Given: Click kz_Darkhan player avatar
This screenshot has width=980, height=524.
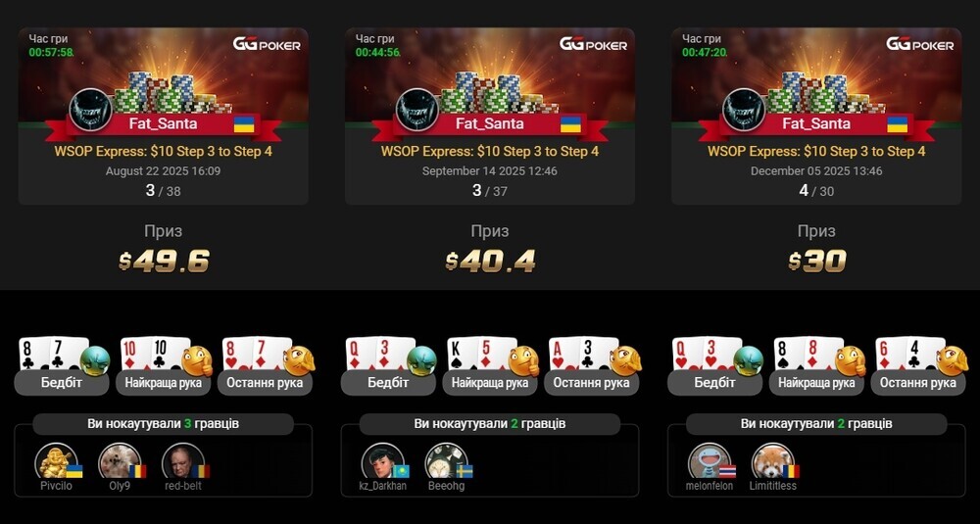Looking at the screenshot, I should (382, 461).
